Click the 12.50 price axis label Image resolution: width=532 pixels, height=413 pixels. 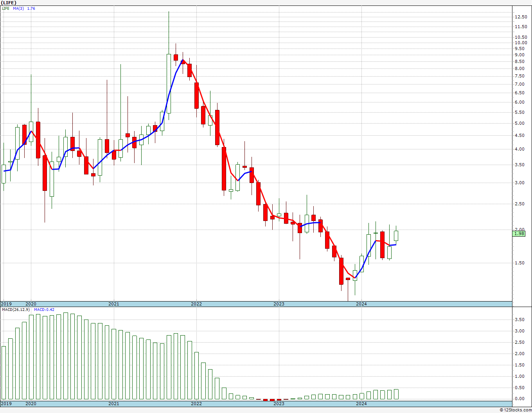tap(521, 17)
